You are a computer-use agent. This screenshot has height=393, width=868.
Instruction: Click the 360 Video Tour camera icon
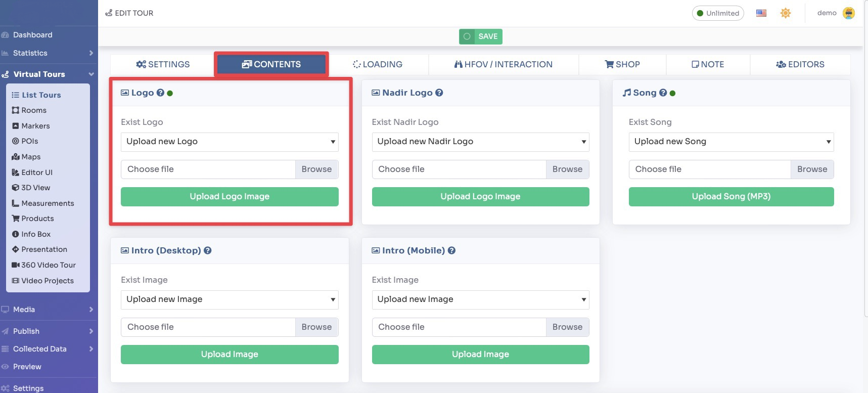click(16, 265)
